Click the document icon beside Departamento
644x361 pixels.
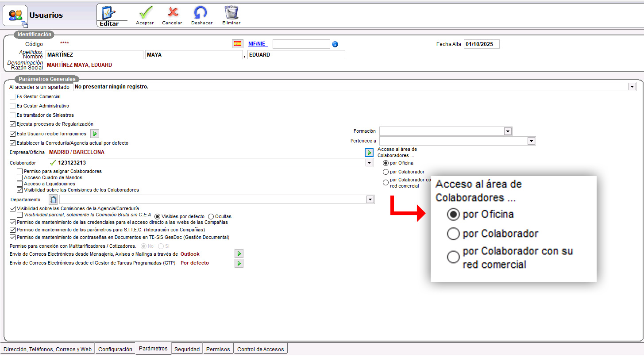(x=53, y=200)
